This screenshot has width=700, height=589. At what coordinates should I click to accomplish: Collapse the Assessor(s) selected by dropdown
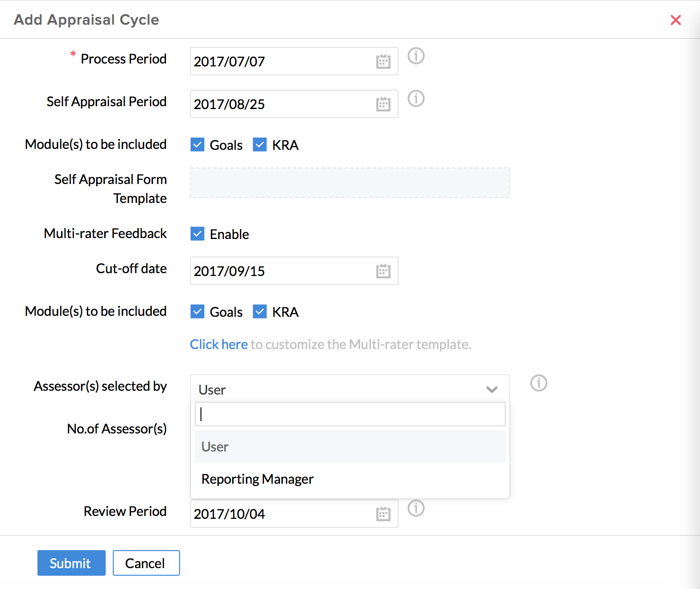(491, 389)
